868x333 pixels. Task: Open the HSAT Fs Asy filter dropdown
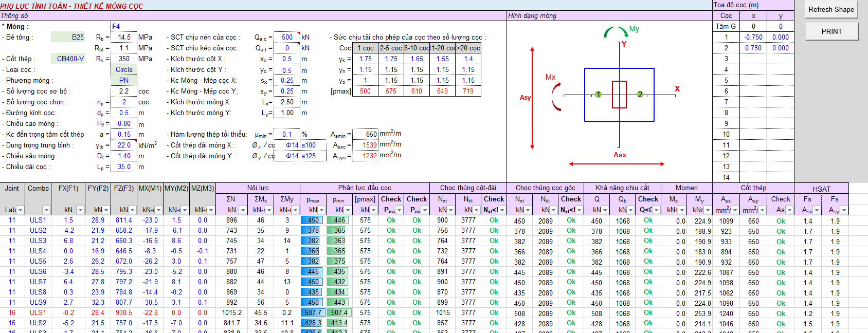pyautogui.click(x=844, y=210)
